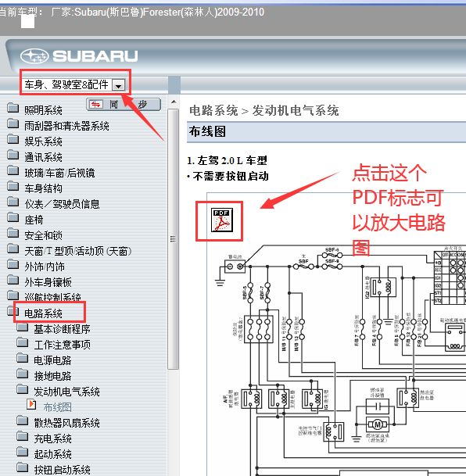Click the wiring diagram image
The width and height of the screenshot is (466, 476).
tap(336, 334)
